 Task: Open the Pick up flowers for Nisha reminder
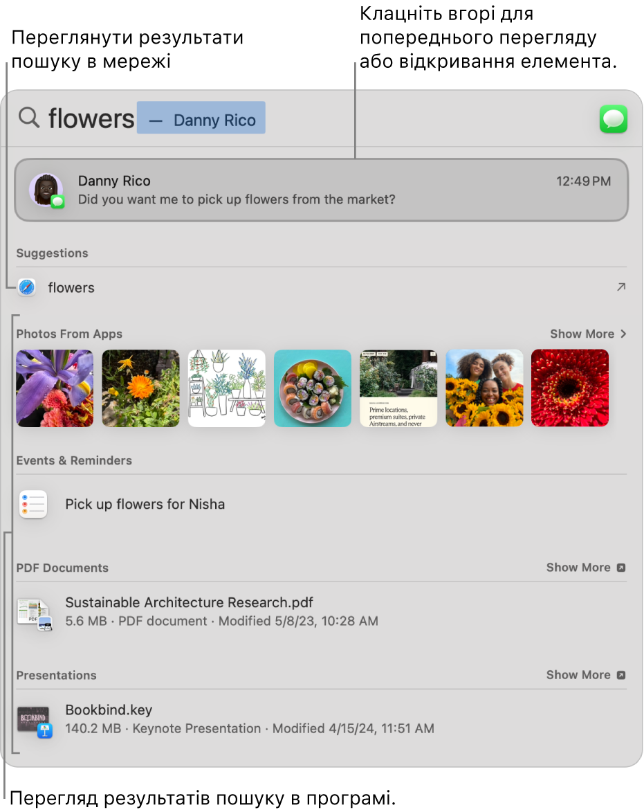(321, 504)
